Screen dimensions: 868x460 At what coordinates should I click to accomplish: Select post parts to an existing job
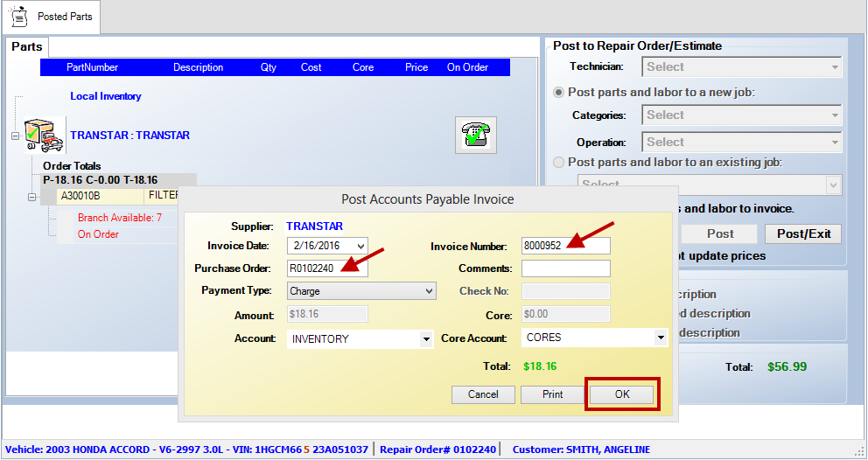point(558,162)
